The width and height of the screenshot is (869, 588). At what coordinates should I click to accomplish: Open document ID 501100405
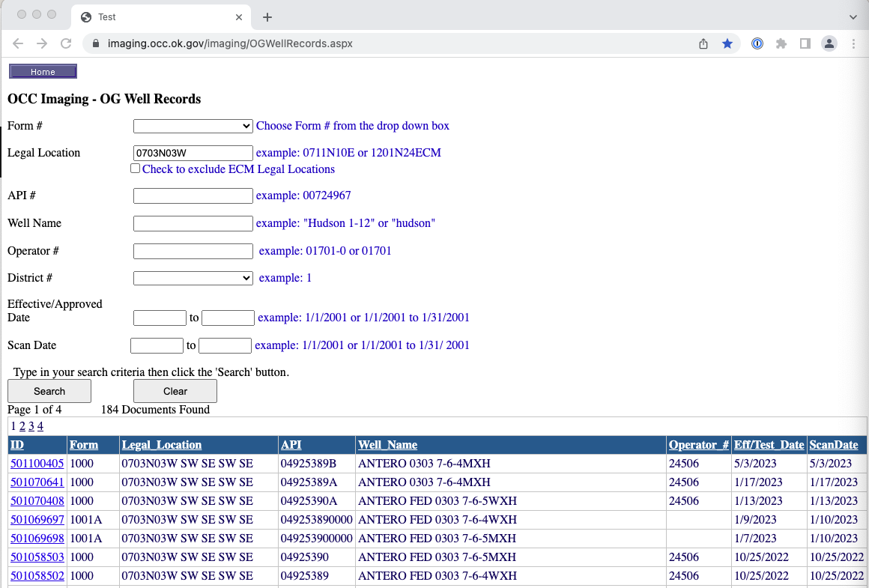(37, 464)
